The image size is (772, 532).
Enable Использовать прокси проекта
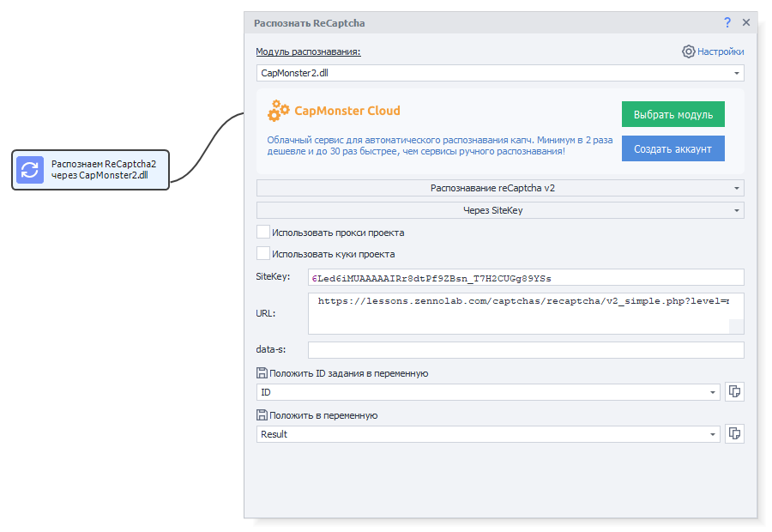[263, 232]
